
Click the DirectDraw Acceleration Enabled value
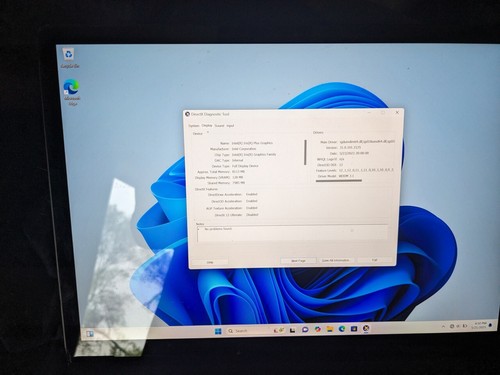[252, 194]
